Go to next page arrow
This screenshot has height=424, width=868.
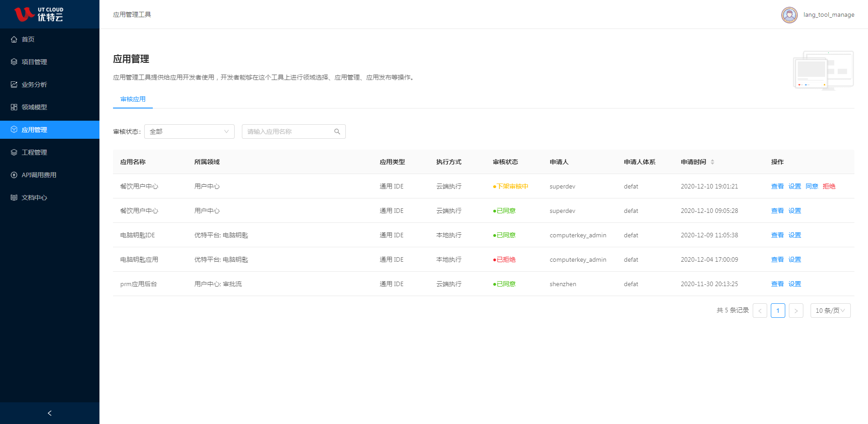pos(796,311)
